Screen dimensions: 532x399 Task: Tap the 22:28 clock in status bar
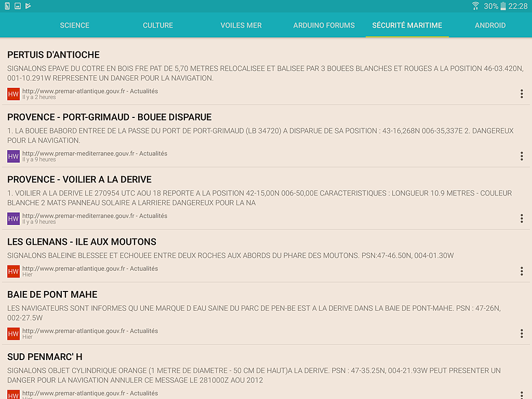pos(518,6)
